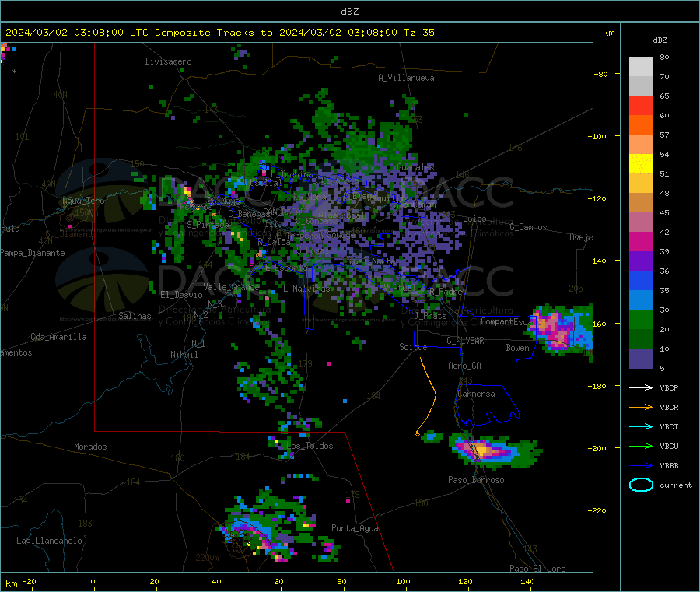Click the G_ALVEAR map label
Viewport: 700px width, 592px height.
coord(465,341)
